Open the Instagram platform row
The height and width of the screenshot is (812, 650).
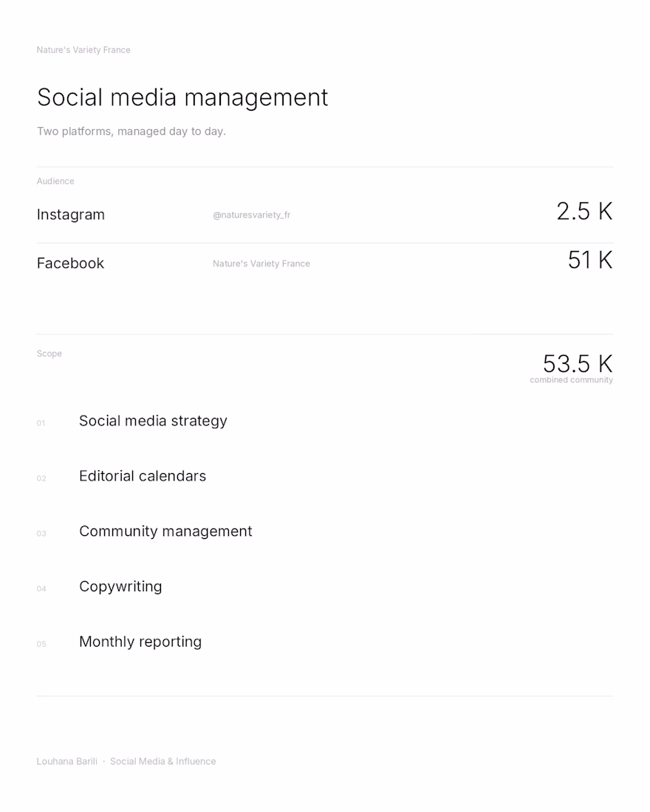coord(325,213)
